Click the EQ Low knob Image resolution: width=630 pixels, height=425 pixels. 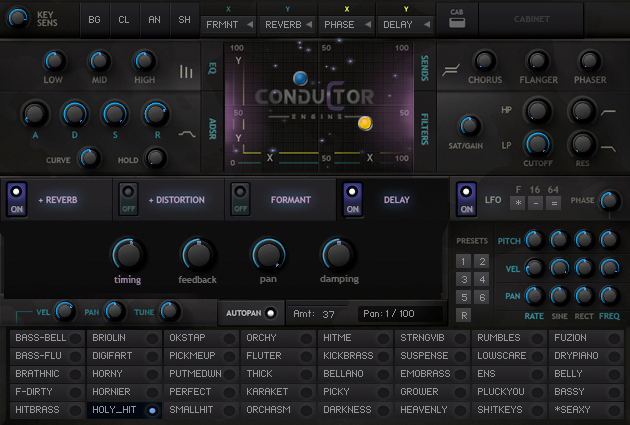[x=54, y=61]
